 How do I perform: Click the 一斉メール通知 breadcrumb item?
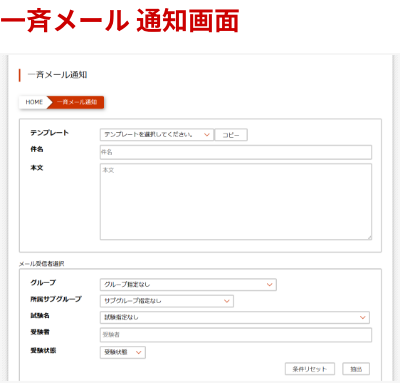coord(77,102)
